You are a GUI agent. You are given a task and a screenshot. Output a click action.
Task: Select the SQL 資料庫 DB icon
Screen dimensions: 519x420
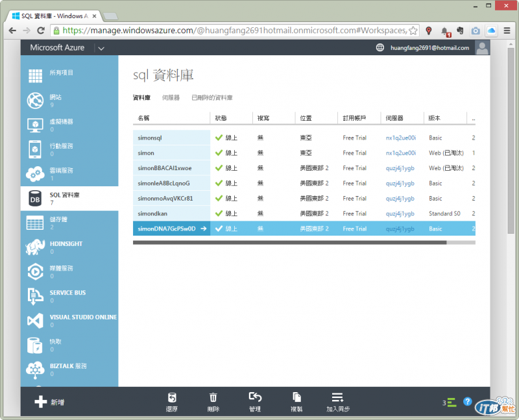(x=35, y=199)
